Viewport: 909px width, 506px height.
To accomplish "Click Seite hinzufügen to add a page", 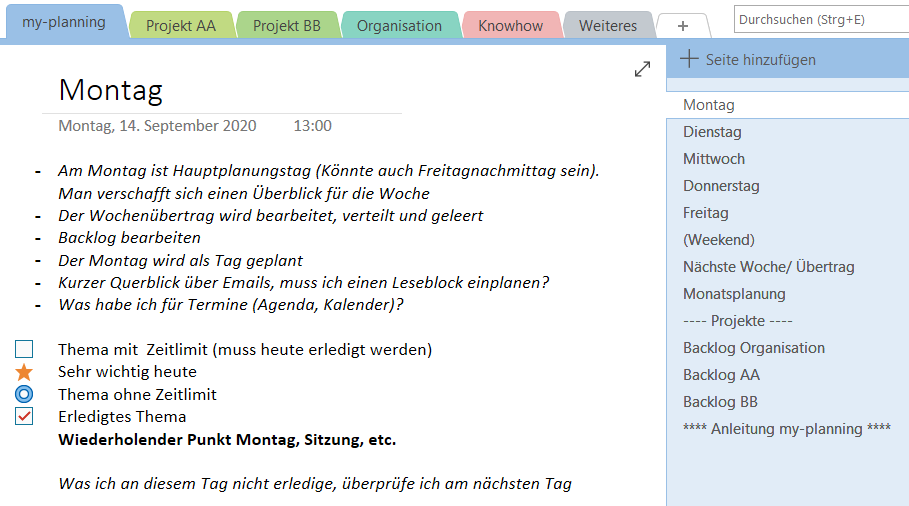I will coord(748,60).
